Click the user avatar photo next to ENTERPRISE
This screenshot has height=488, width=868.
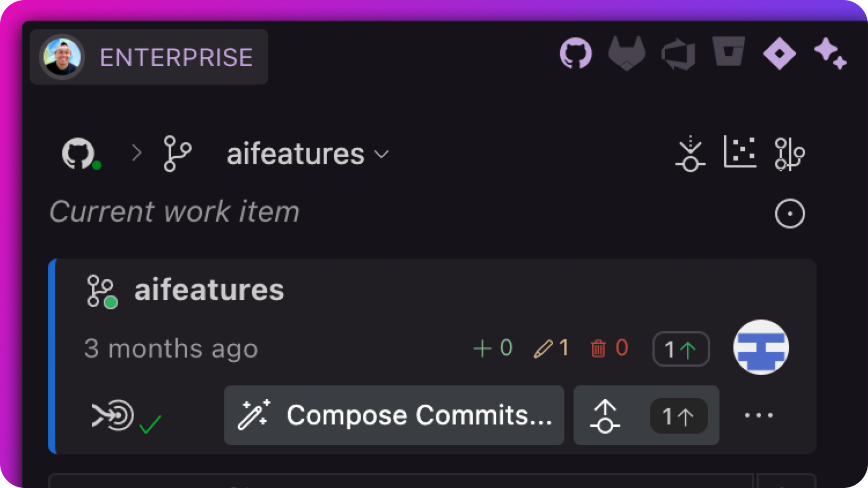[x=61, y=56]
